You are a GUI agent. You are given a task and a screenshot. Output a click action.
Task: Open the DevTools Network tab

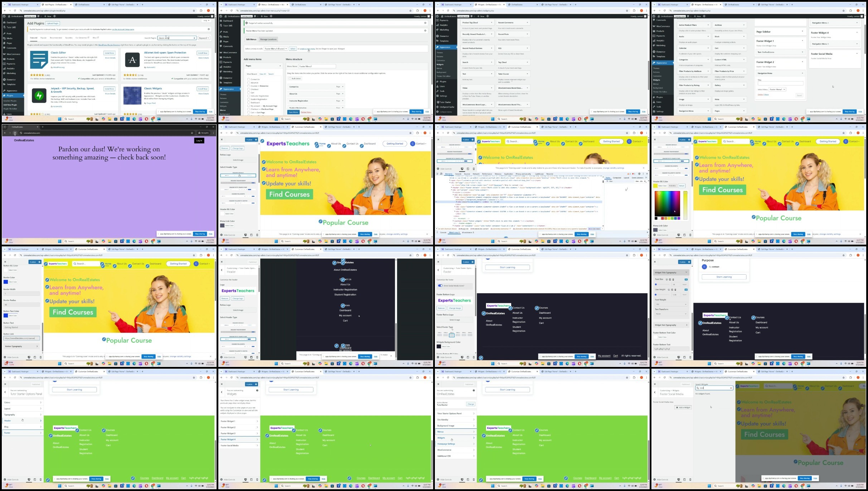click(x=476, y=174)
